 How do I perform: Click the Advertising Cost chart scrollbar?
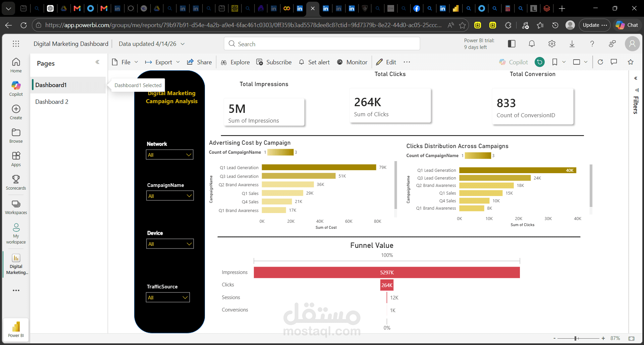click(396, 185)
